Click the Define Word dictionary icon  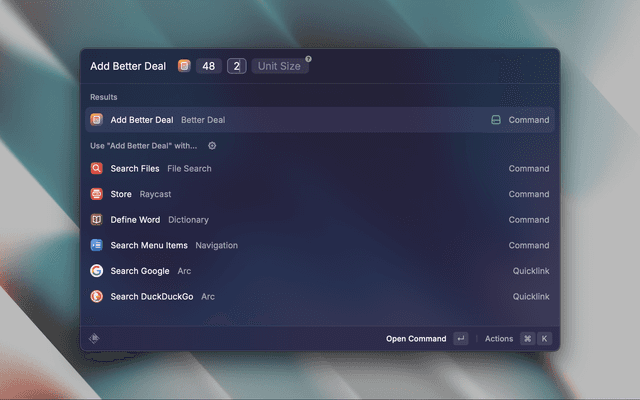[x=97, y=220]
